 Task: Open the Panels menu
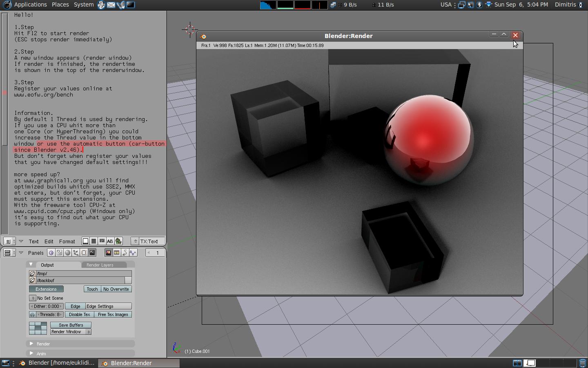[x=36, y=253]
